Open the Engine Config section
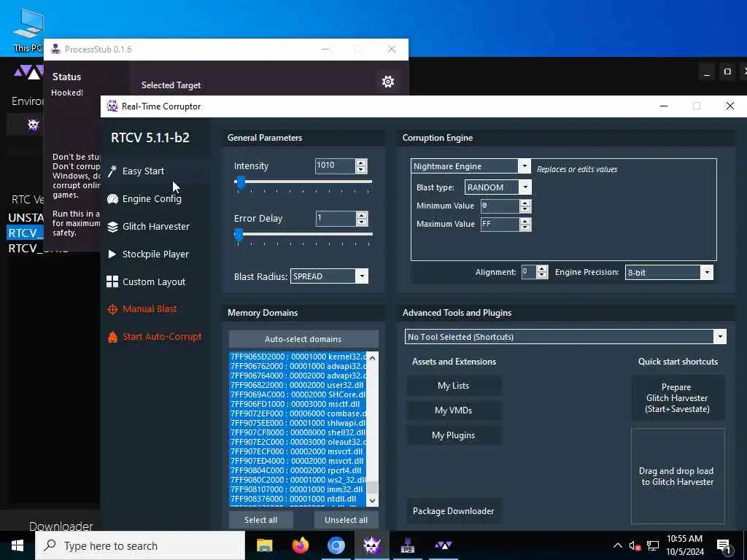Screen dimensions: 747x560 pos(152,198)
